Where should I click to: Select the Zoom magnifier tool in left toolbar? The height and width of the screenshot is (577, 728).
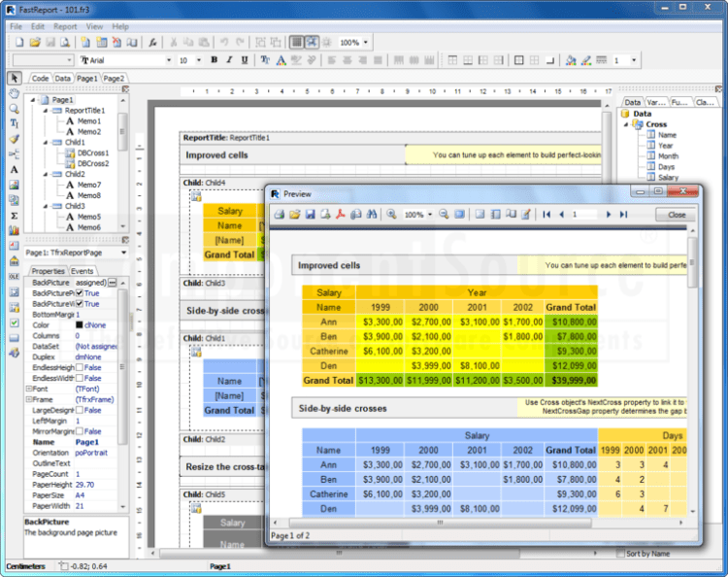[x=15, y=109]
